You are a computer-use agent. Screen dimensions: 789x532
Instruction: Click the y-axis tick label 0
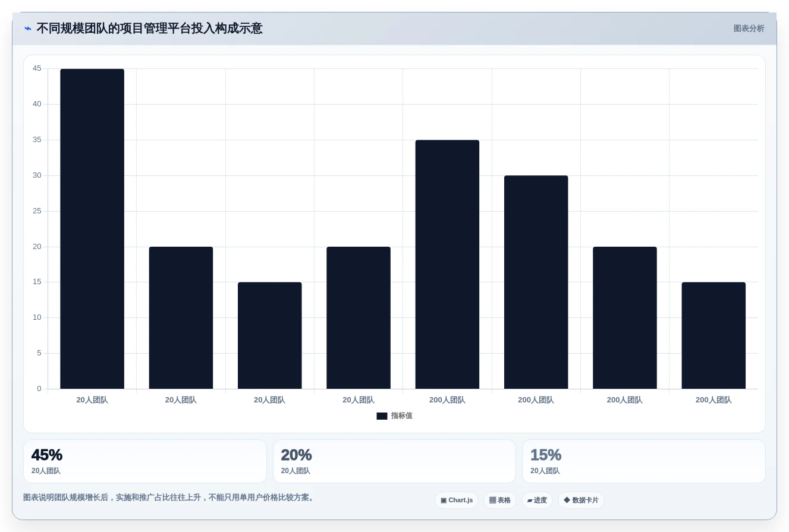click(39, 389)
